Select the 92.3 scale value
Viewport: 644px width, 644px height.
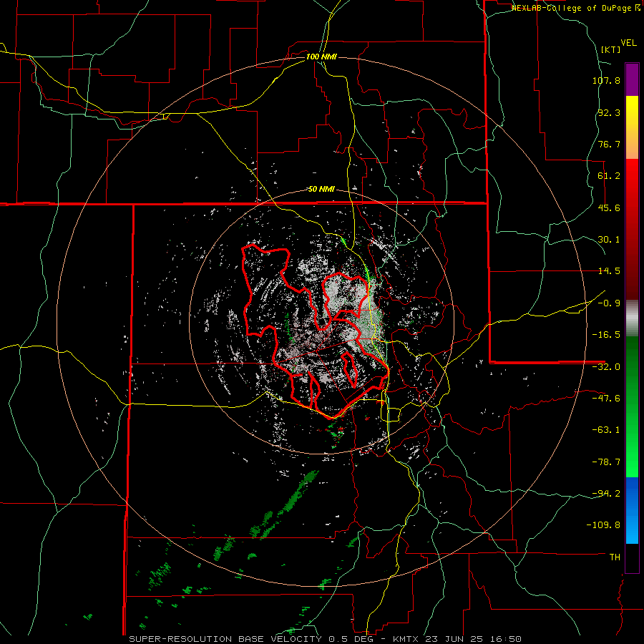point(609,112)
